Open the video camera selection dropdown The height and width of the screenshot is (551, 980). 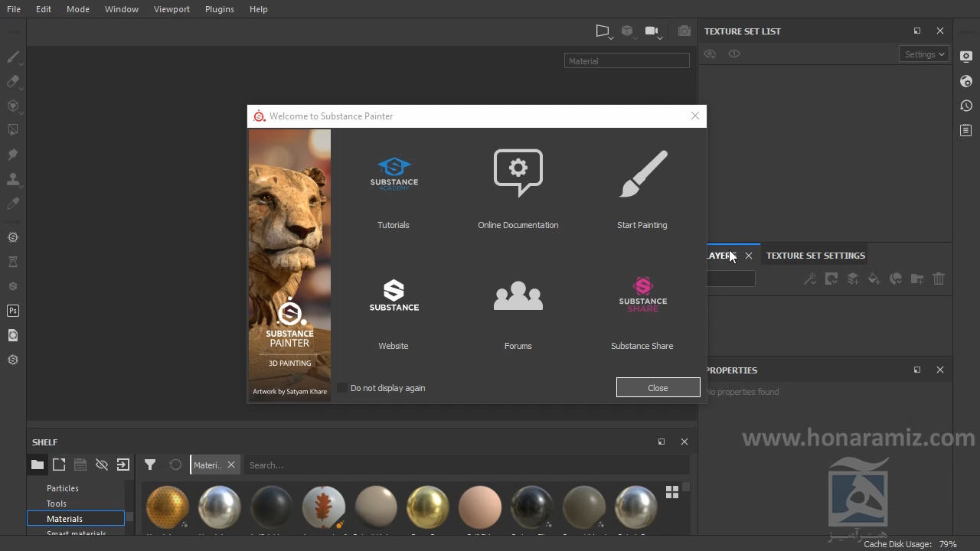652,31
